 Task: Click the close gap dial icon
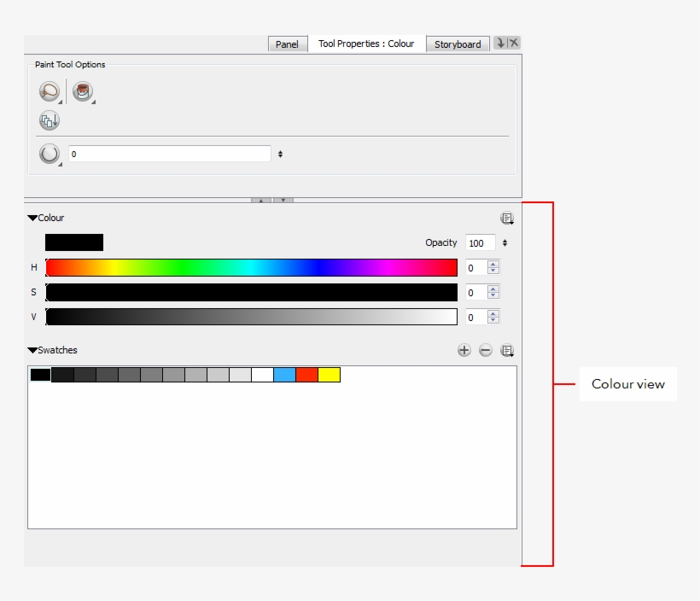(50, 154)
